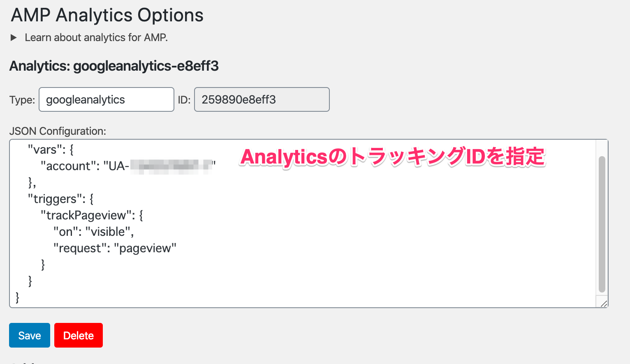Click the "ID:" field label
Viewport: 630px width, 364px height.
point(184,100)
